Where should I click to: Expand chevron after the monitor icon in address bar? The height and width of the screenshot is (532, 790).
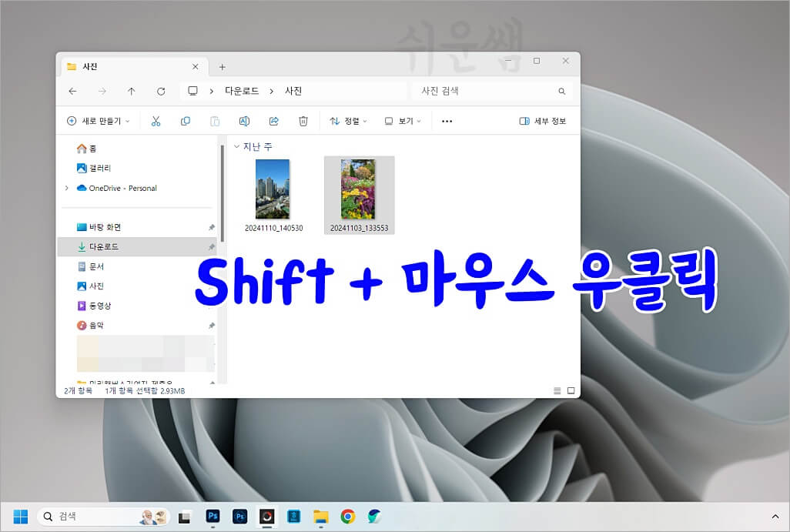tap(211, 91)
